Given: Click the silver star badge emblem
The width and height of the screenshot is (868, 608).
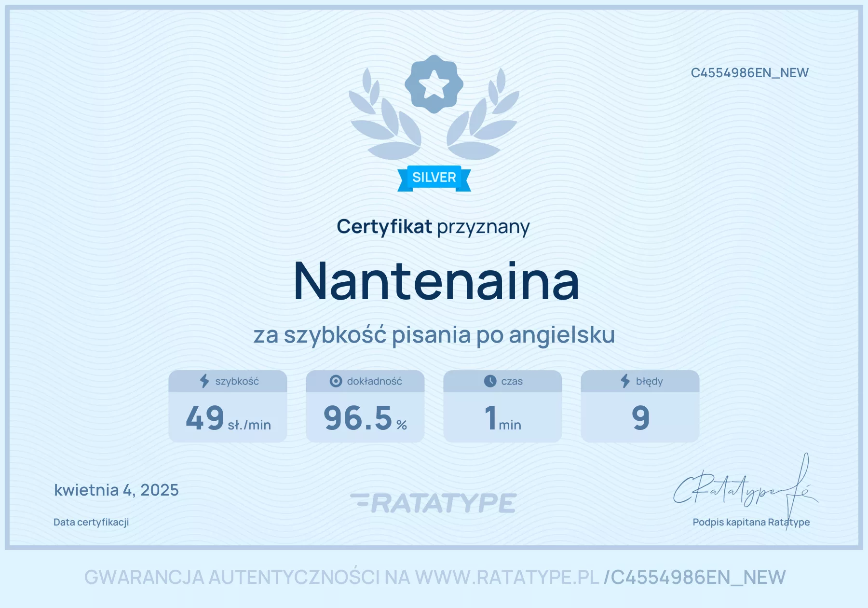Looking at the screenshot, I should tap(434, 84).
